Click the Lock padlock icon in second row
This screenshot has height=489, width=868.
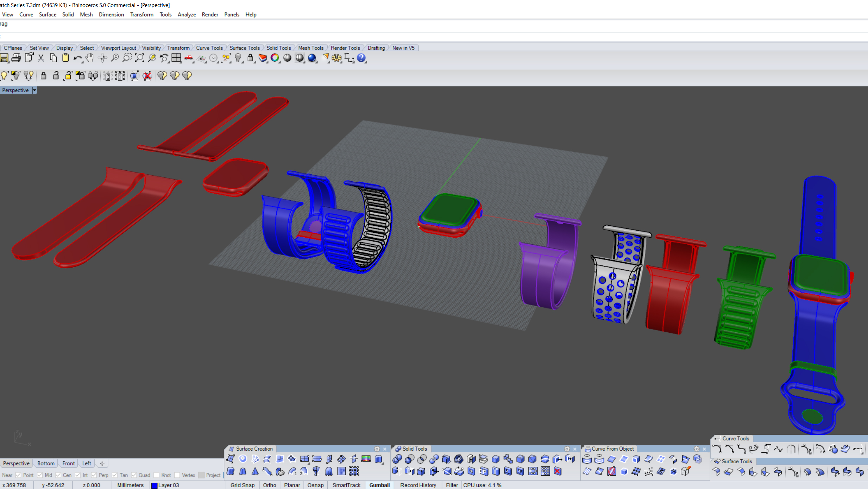(44, 76)
